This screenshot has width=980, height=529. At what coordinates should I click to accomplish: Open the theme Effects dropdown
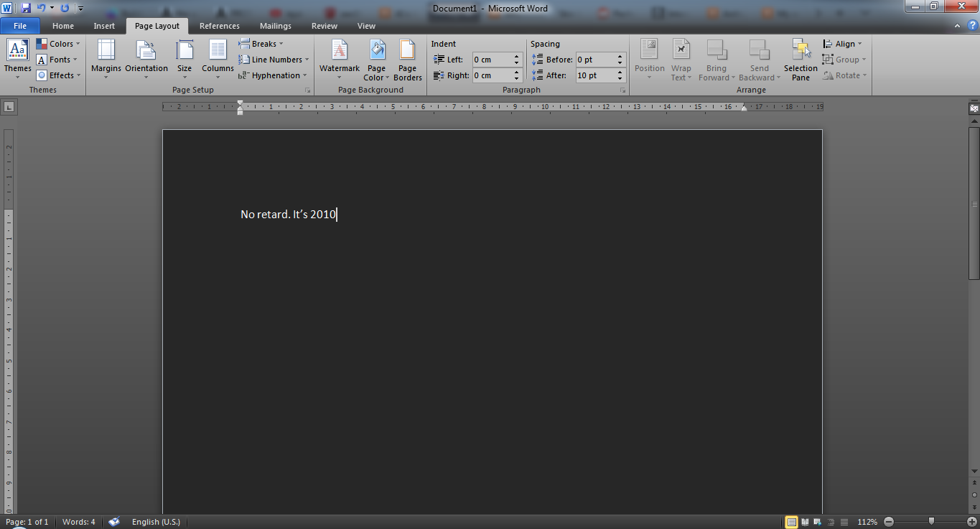(58, 75)
